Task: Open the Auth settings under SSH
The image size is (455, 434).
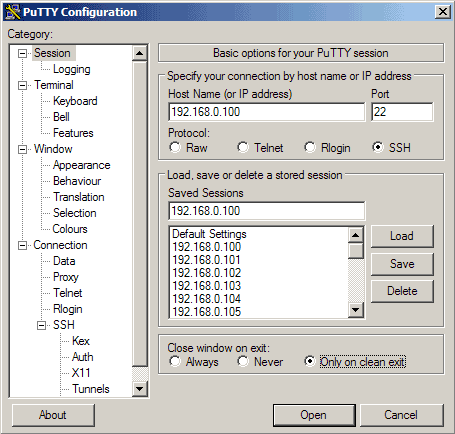Action: [83, 357]
